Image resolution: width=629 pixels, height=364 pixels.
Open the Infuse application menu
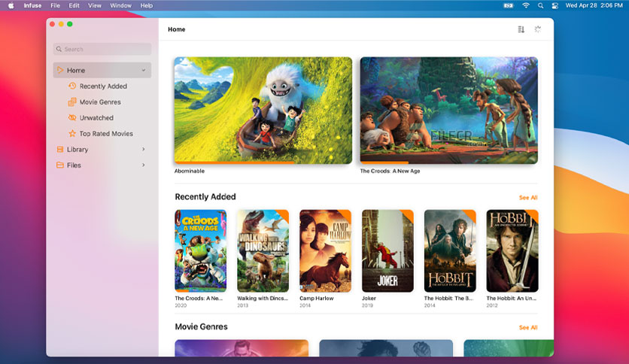tap(32, 5)
